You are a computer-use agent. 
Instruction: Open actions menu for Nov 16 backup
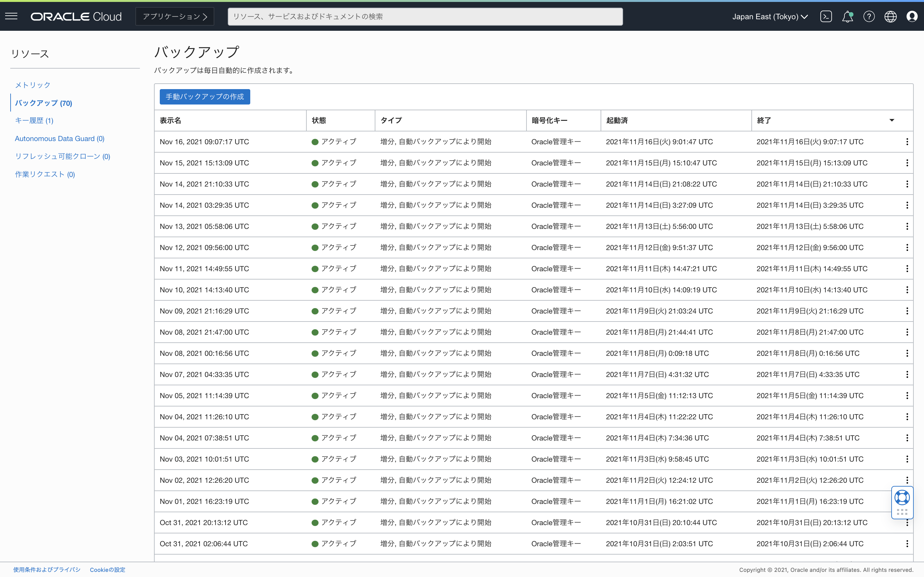pyautogui.click(x=907, y=142)
